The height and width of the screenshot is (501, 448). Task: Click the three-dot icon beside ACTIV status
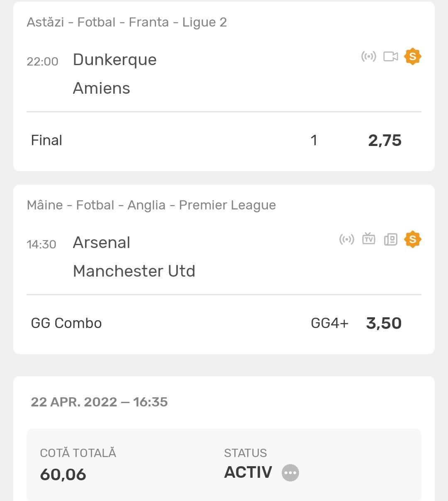pos(290,473)
